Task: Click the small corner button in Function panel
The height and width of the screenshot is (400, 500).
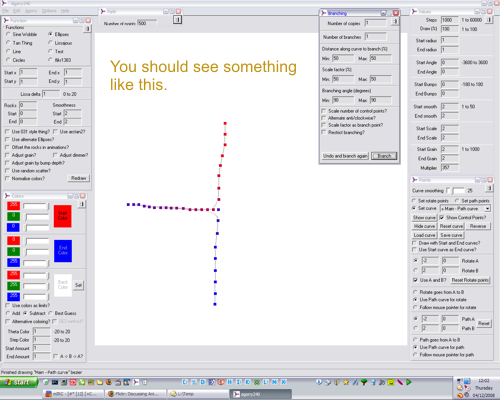Action: click(x=87, y=29)
